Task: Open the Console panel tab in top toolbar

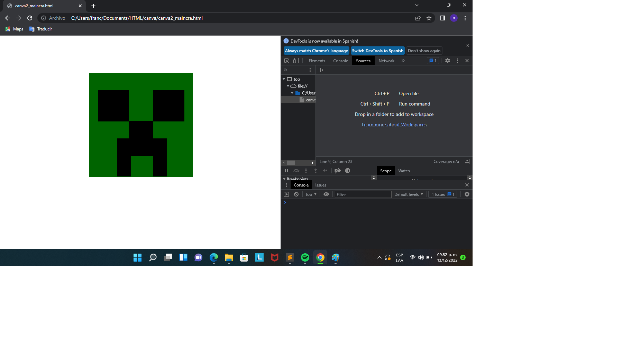Action: click(340, 61)
